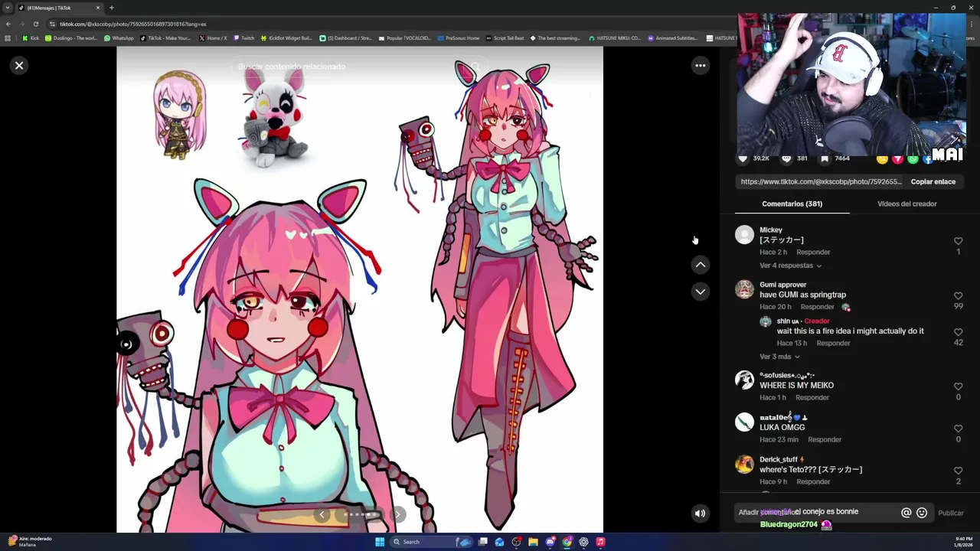Expand Ver 4 respuestas under Mickey
The image size is (980, 551).
(790, 266)
